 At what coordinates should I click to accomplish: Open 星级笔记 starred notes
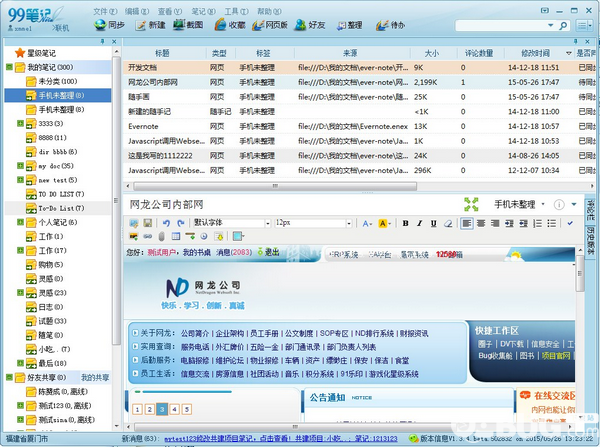[x=35, y=53]
